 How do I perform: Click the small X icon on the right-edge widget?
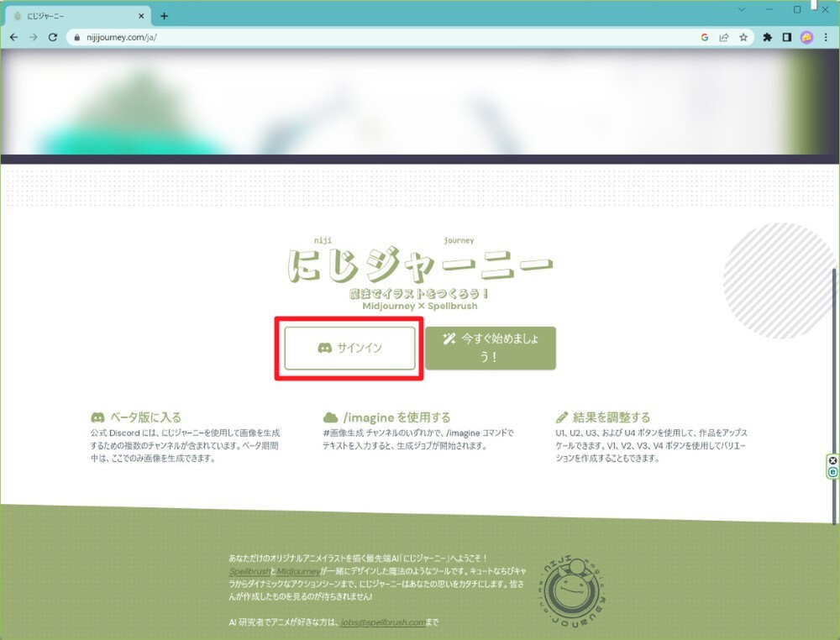(832, 460)
